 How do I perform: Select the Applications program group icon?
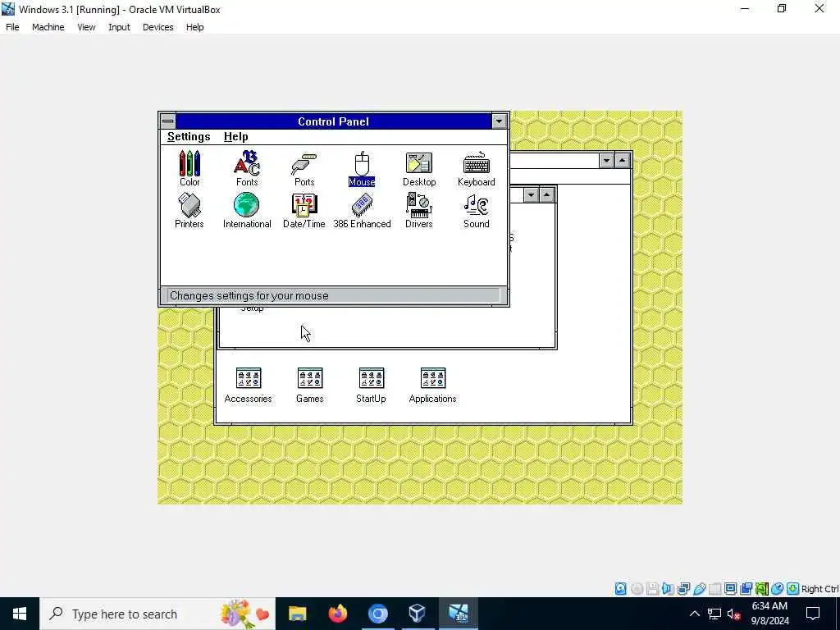point(432,386)
